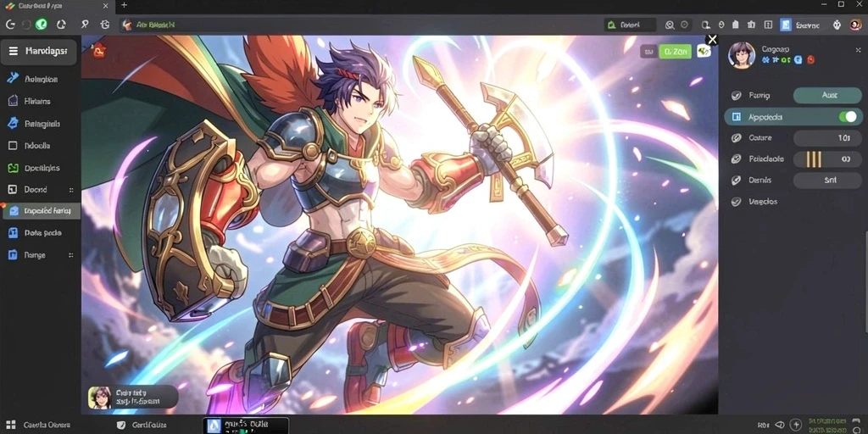Image resolution: width=868 pixels, height=434 pixels.
Task: Click the green puzzle icon in left sidebar
Action: click(x=14, y=168)
